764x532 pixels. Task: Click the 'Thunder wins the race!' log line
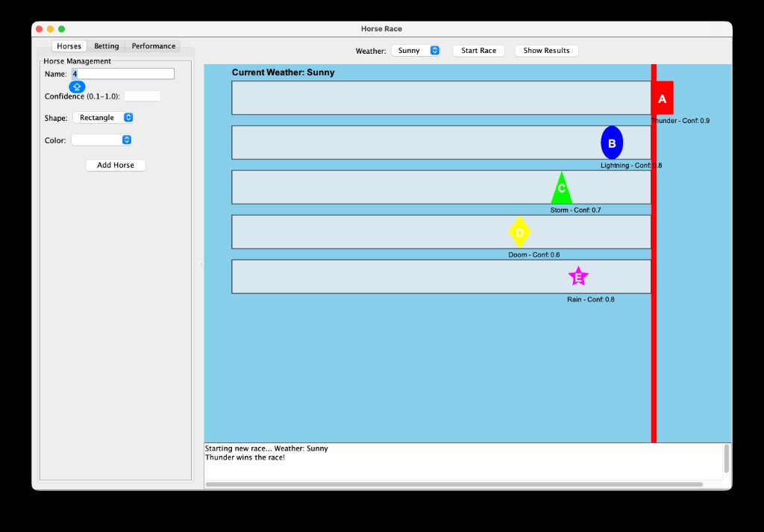(245, 457)
